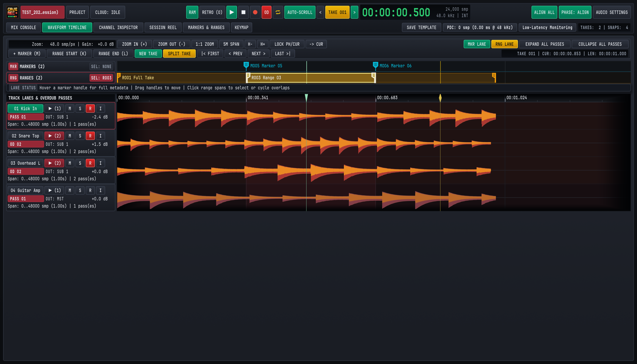Click the NEW TAKE button

pos(148,53)
